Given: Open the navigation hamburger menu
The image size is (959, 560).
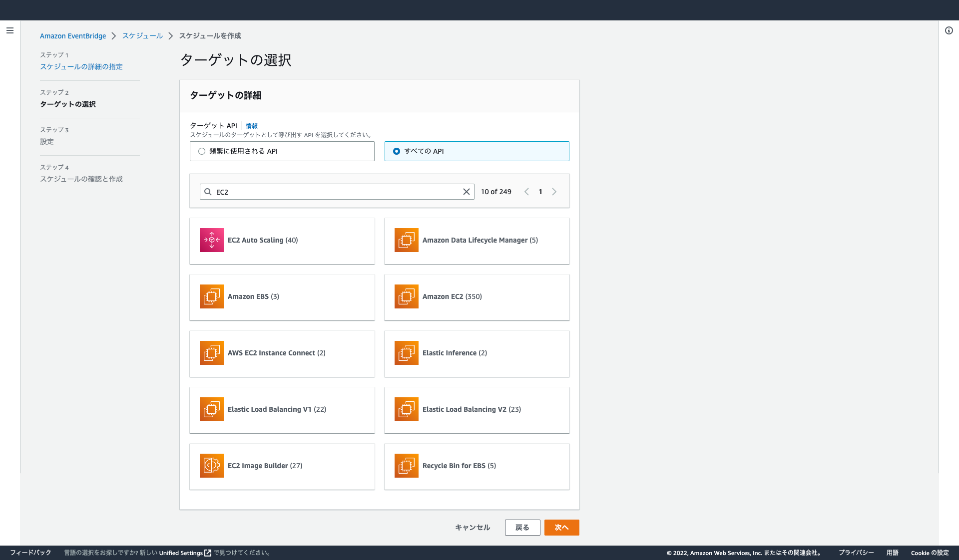Looking at the screenshot, I should point(10,30).
